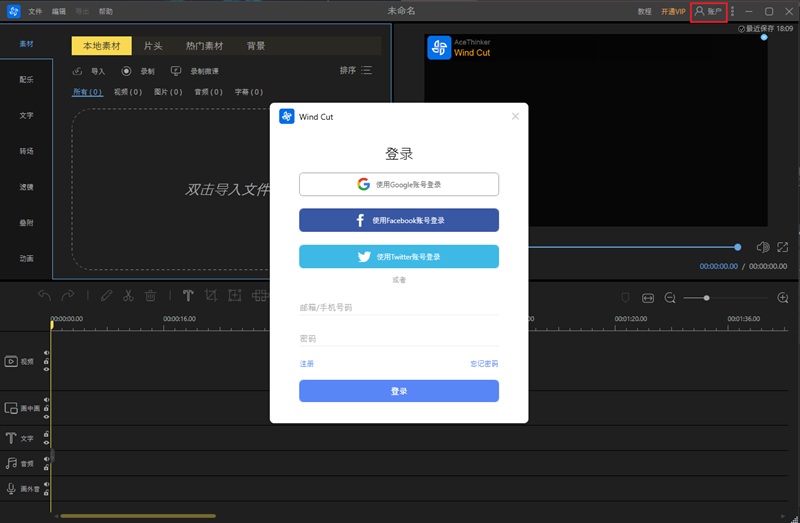
Task: Switch to the 片头 tab
Action: tap(153, 46)
